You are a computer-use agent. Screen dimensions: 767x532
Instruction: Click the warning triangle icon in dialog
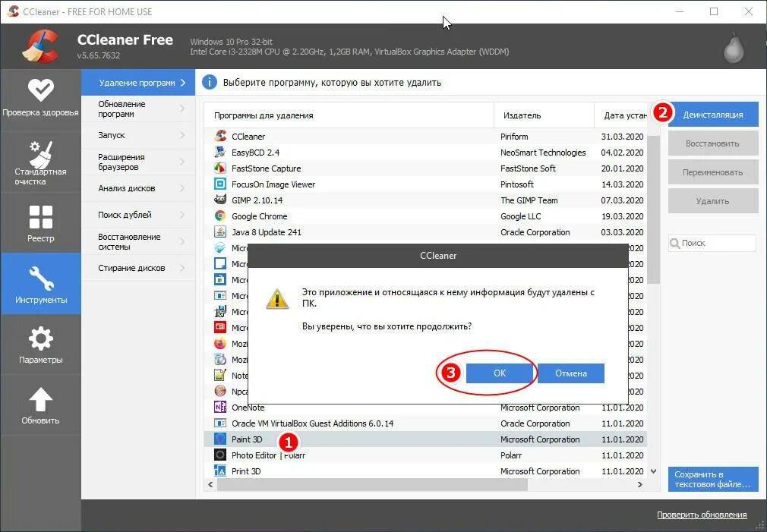point(277,299)
